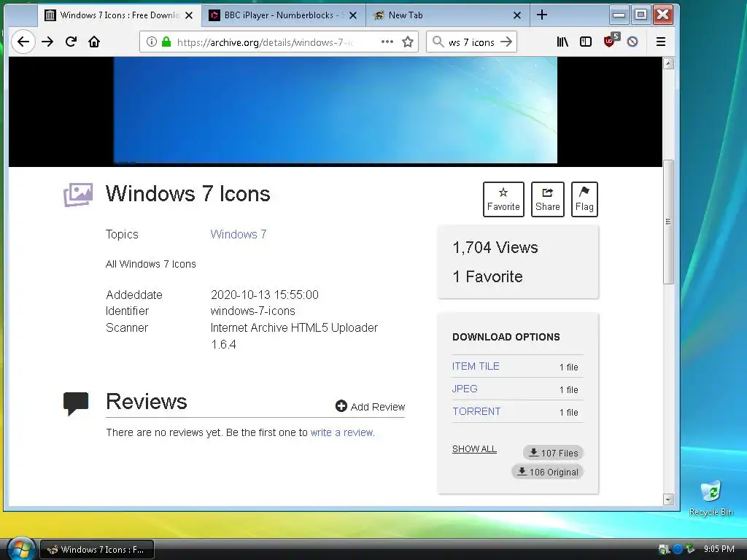The height and width of the screenshot is (560, 747).
Task: Click the identifier value 'windows-7-icons'
Action: coord(252,311)
